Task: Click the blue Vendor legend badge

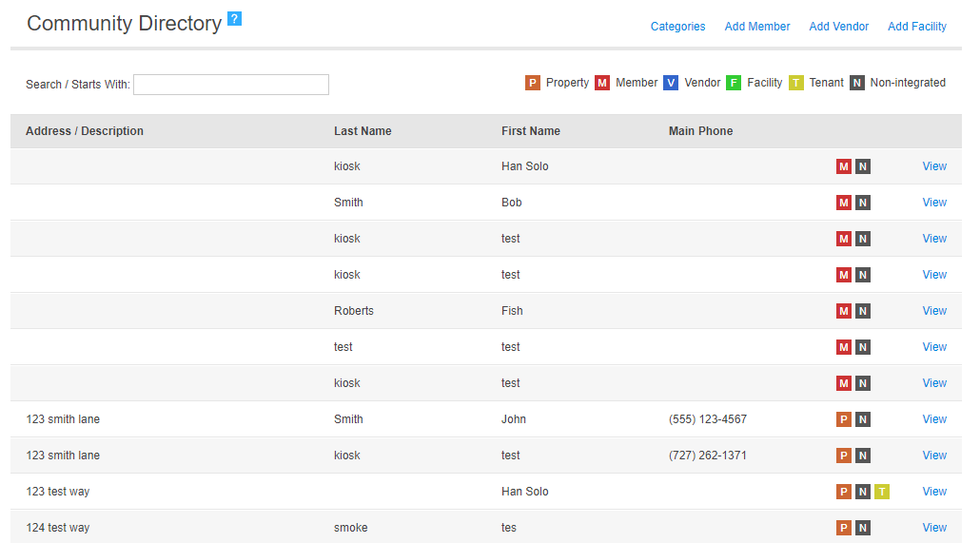Action: pyautogui.click(x=671, y=83)
